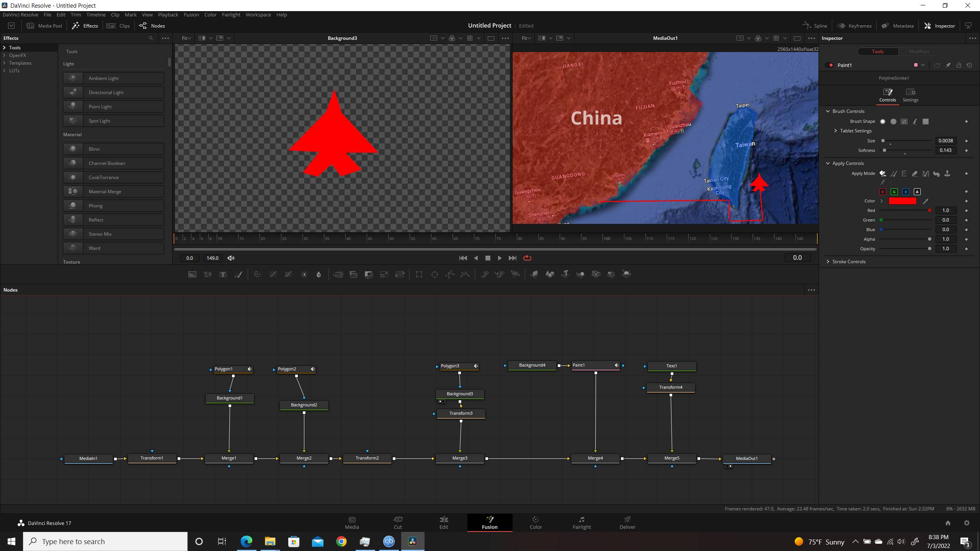Add a Blur droplet tool from the toolbar
Viewport: 980px width, 551px height.
pyautogui.click(x=318, y=274)
